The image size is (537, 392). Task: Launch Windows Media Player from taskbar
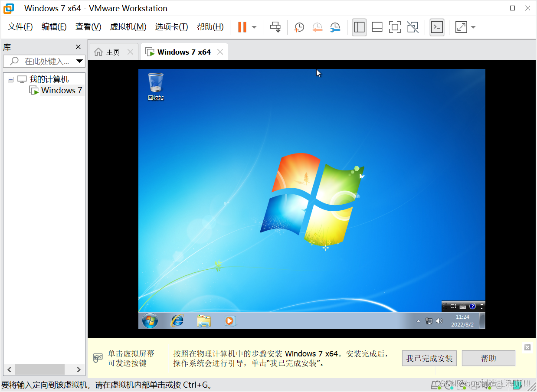pyautogui.click(x=229, y=321)
